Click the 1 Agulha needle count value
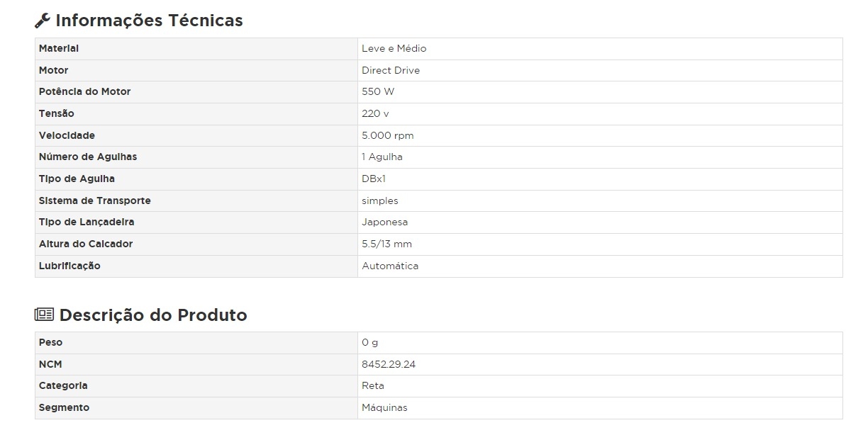This screenshot has width=868, height=435. [382, 157]
